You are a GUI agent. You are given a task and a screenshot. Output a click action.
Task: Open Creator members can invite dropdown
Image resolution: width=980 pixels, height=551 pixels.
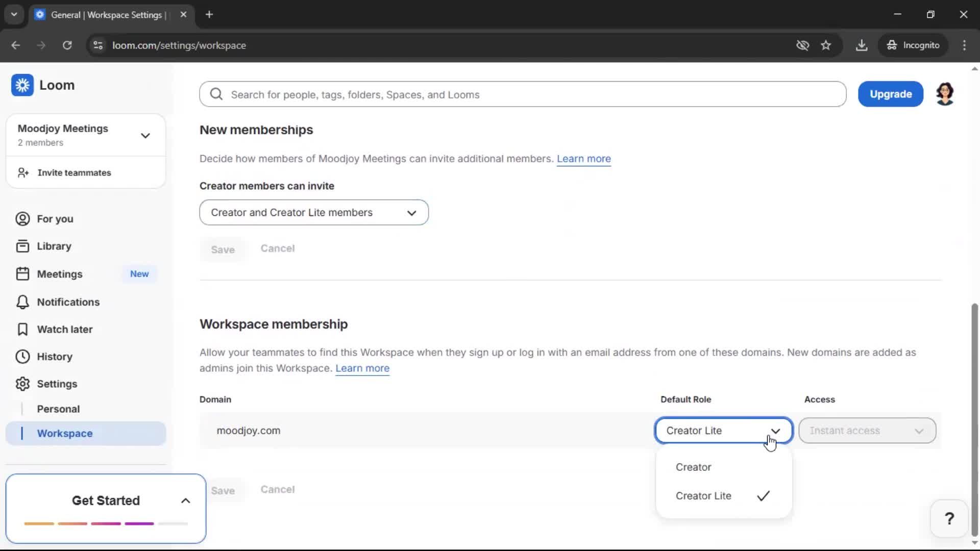click(314, 212)
